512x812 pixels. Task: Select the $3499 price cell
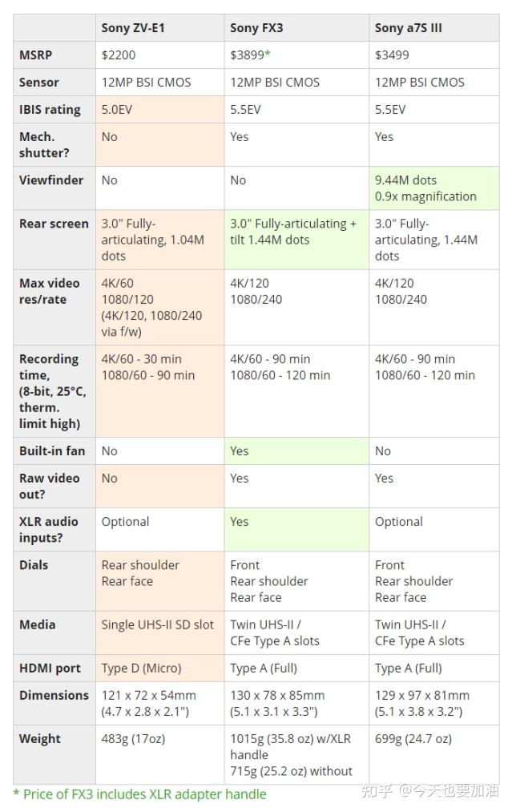pos(392,55)
